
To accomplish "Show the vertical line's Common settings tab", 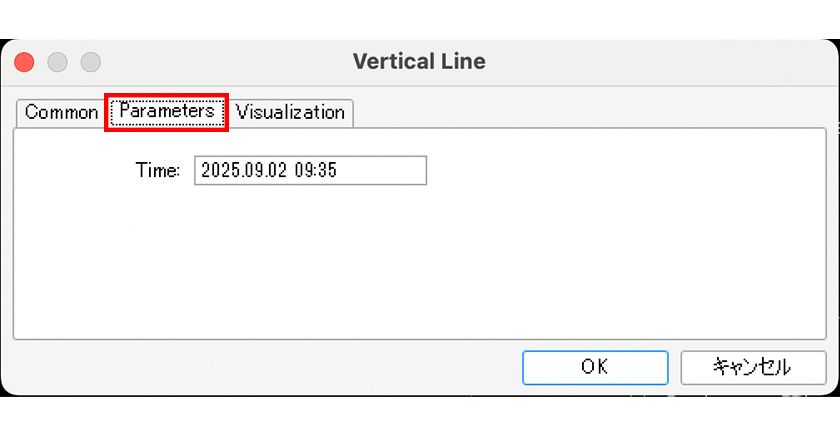I will click(60, 112).
